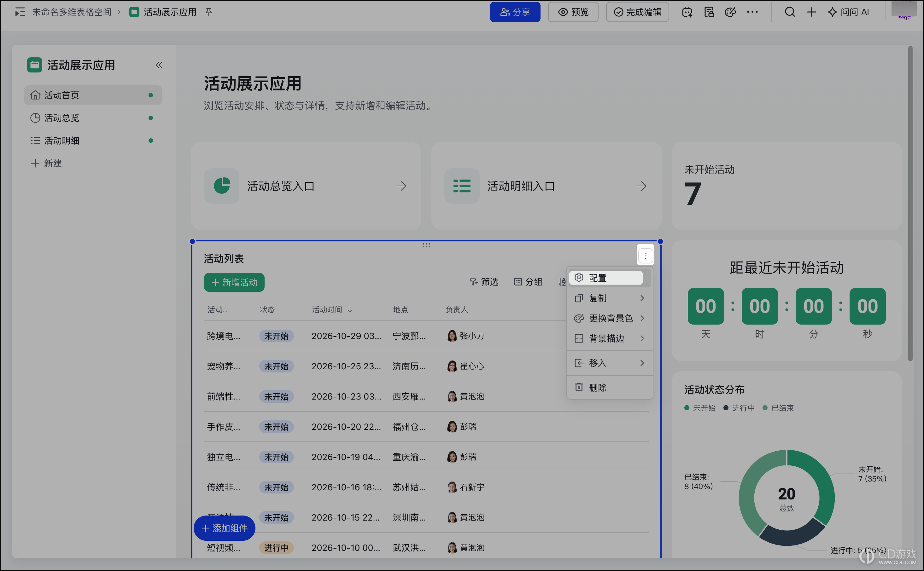
Task: Open the 分组 grouping control
Action: [x=528, y=282]
